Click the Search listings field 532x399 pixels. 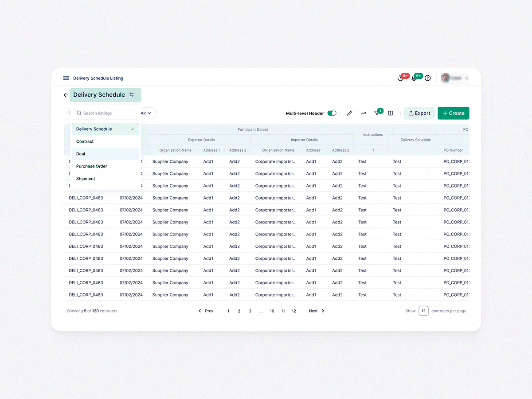tap(106, 113)
